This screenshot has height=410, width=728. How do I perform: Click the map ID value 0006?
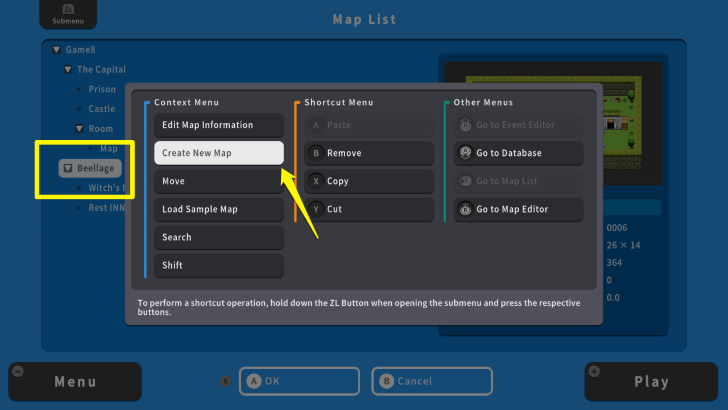tap(617, 228)
